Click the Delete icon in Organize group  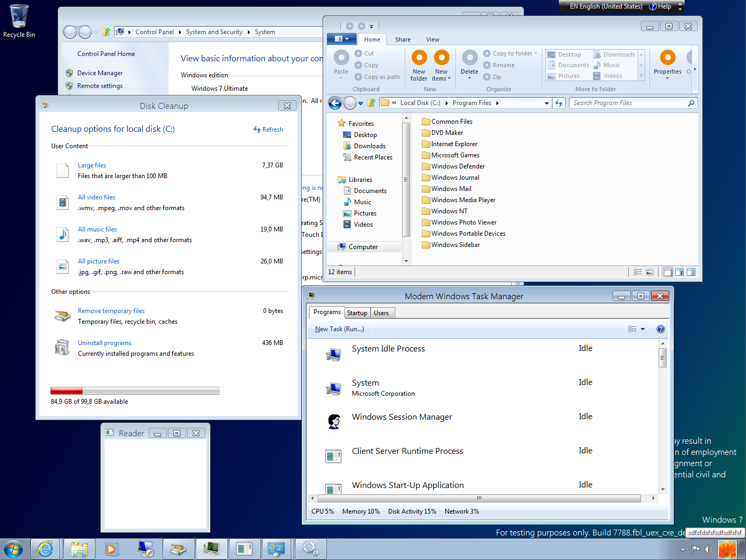coord(469,58)
